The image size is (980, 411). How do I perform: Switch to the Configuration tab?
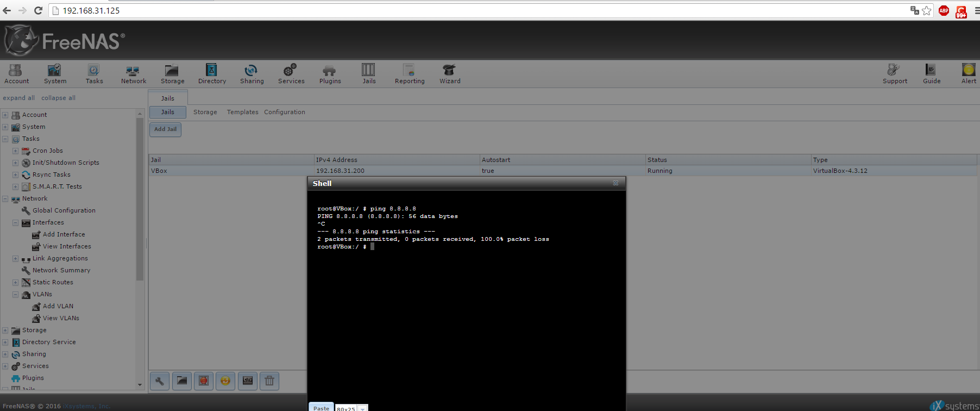tap(285, 112)
